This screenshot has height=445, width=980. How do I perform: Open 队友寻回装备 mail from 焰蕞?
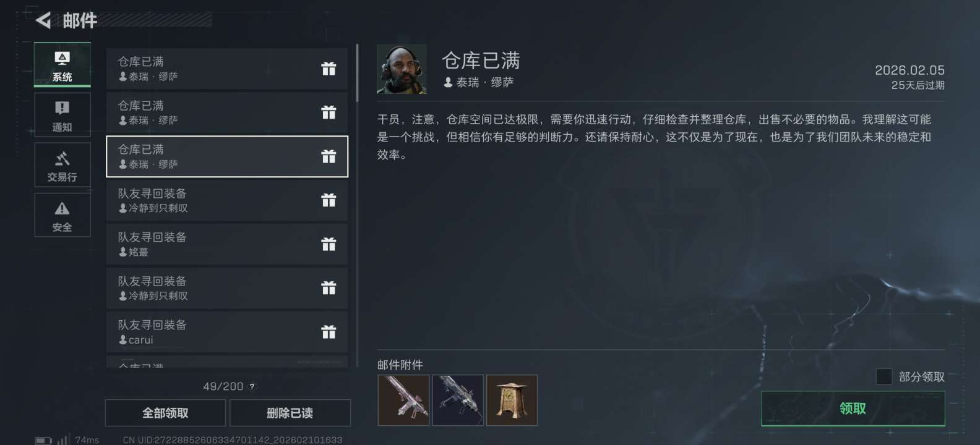click(x=227, y=244)
